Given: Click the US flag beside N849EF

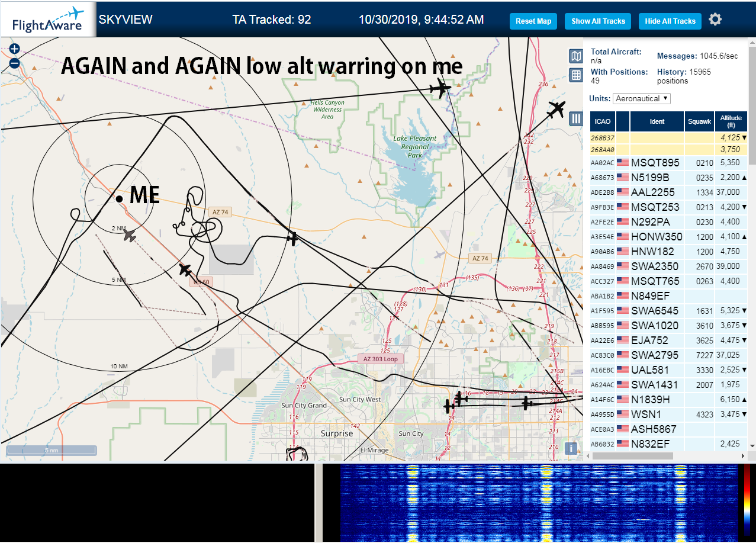Looking at the screenshot, I should click(x=623, y=295).
